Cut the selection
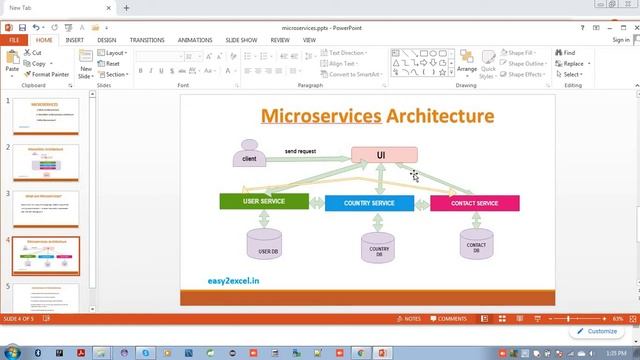Screen dimensions: 640x360 [33, 53]
